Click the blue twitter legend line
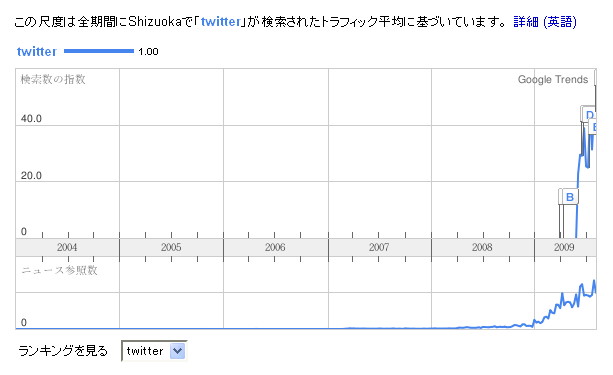 (99, 51)
